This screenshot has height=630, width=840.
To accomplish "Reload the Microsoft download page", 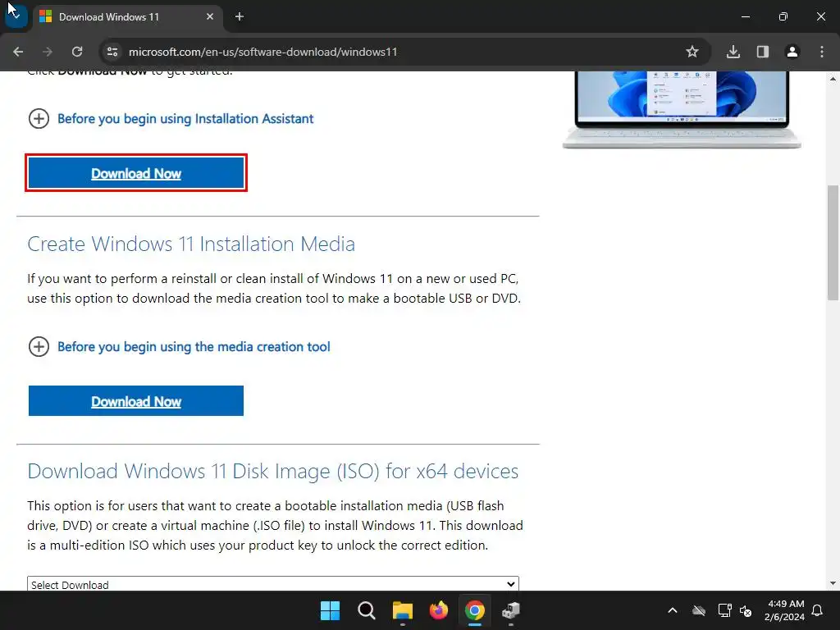I will [x=77, y=52].
